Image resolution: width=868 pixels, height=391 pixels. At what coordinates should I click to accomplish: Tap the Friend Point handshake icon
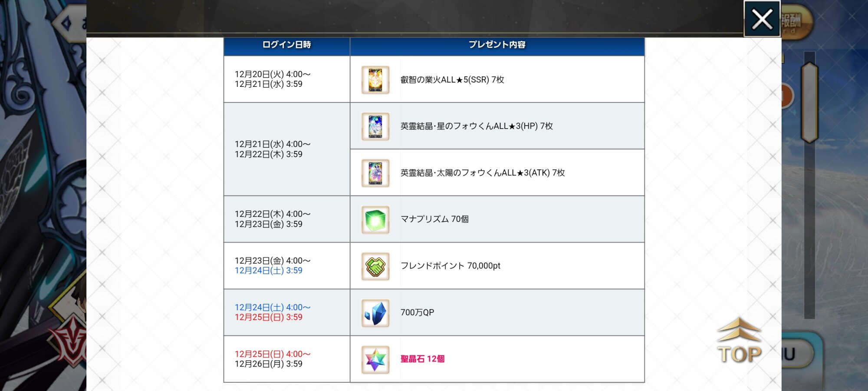coord(375,266)
